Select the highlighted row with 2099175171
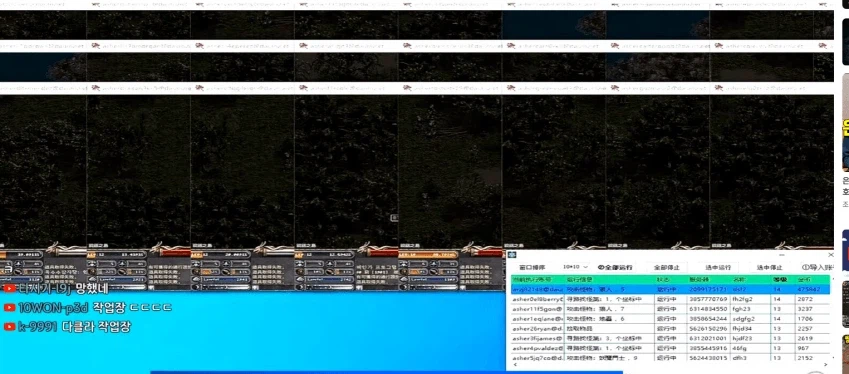Screen dimensions: 849x374 tap(670, 290)
